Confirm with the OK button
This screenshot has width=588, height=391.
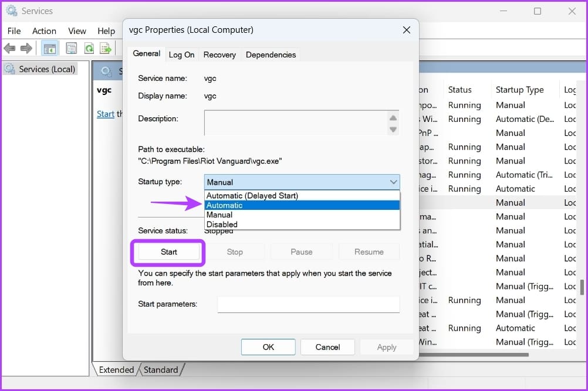(268, 347)
